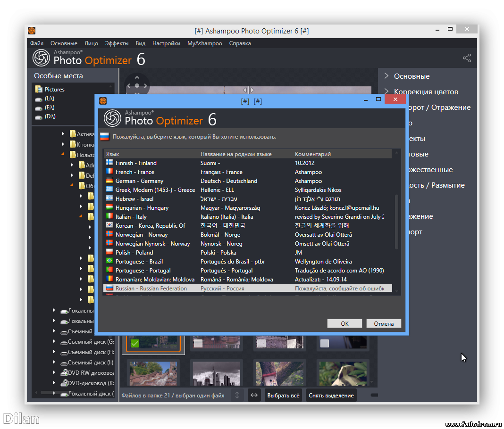Click the Комментарий column header
Screen dimensions: 504x429
point(312,154)
